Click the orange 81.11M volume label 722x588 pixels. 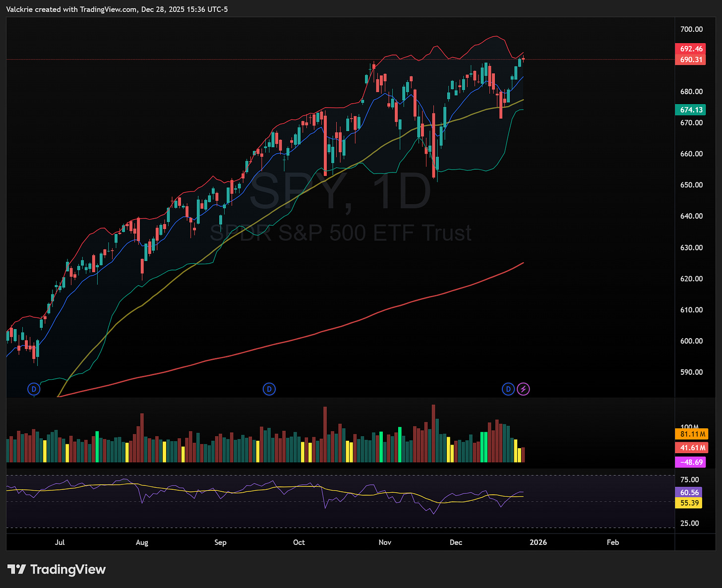point(692,434)
